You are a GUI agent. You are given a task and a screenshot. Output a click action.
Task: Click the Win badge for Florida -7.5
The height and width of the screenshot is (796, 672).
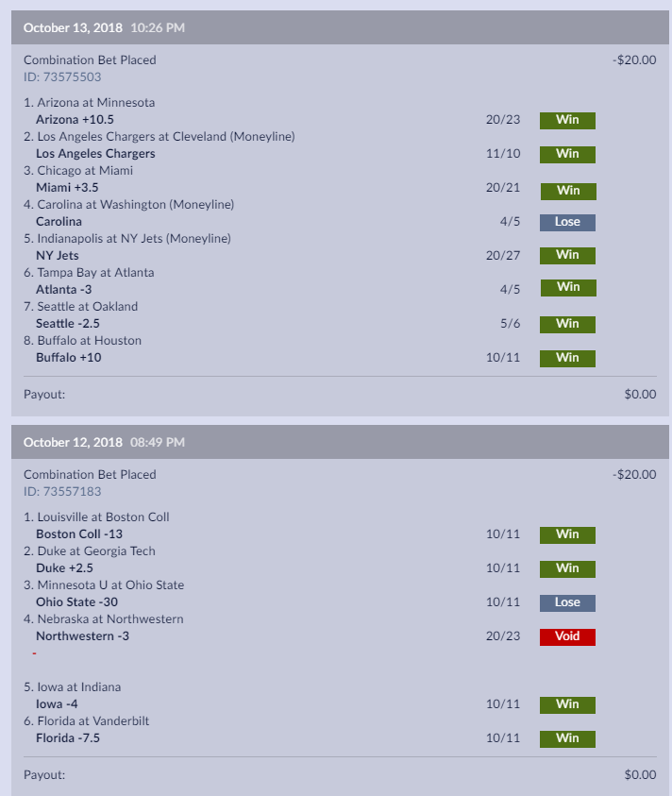point(567,738)
